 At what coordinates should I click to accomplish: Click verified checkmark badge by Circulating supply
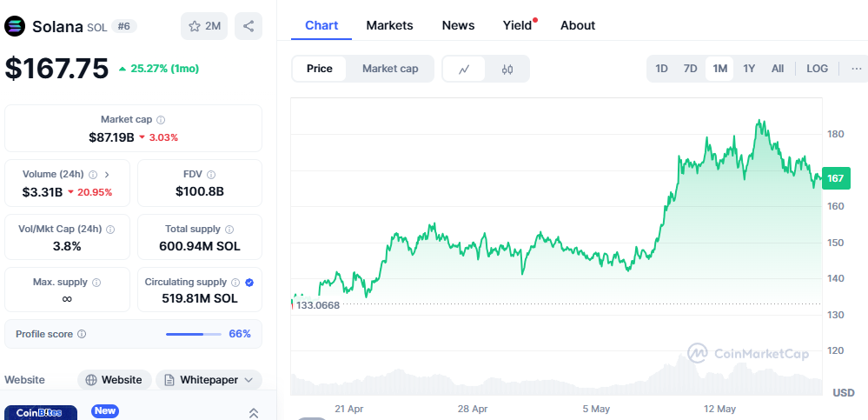(x=249, y=283)
